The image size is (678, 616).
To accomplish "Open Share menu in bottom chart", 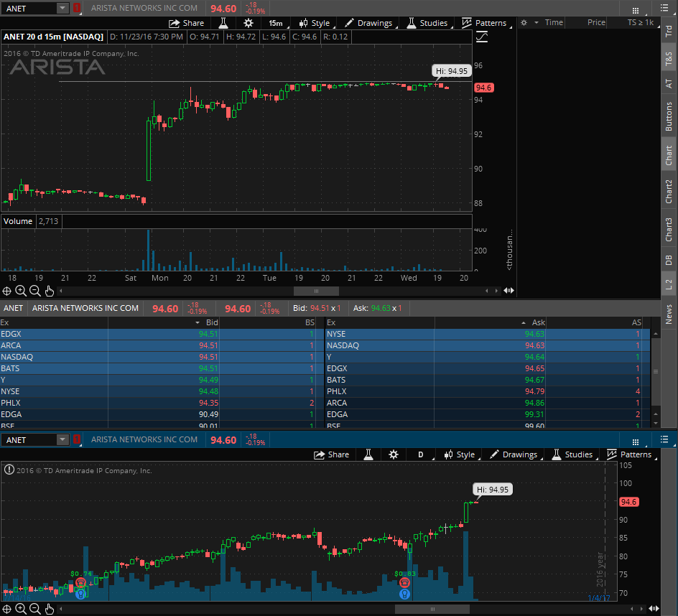I will [331, 454].
